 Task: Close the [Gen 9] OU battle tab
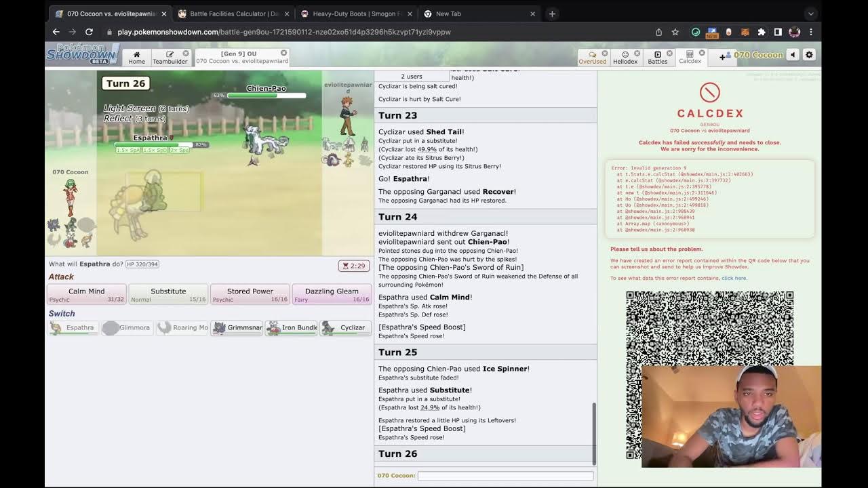click(x=283, y=53)
